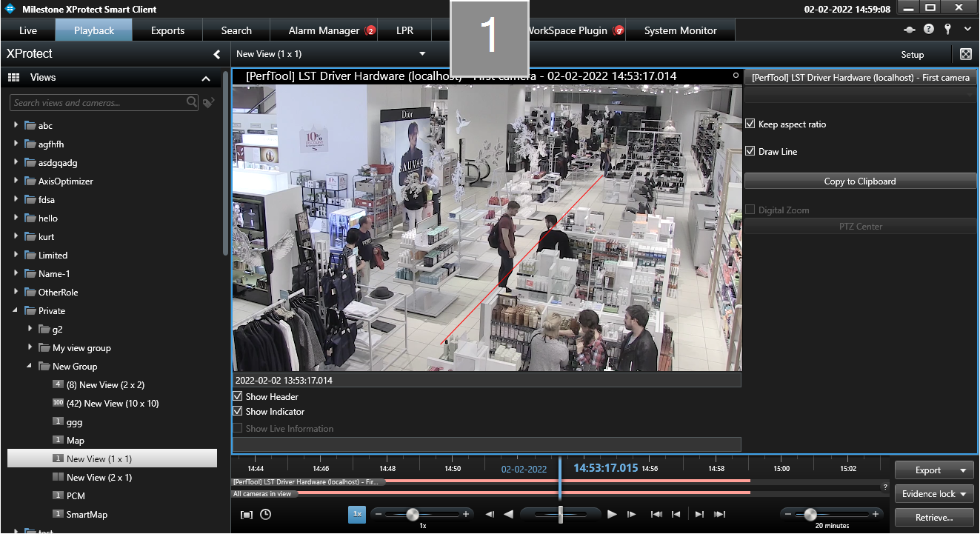The width and height of the screenshot is (980, 534).
Task: Click the playback shuttle slider handle
Action: pos(561,514)
